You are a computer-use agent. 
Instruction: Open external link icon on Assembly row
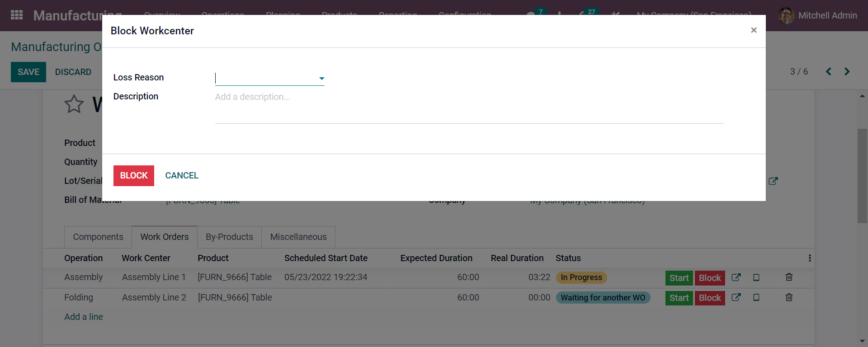[736, 277]
